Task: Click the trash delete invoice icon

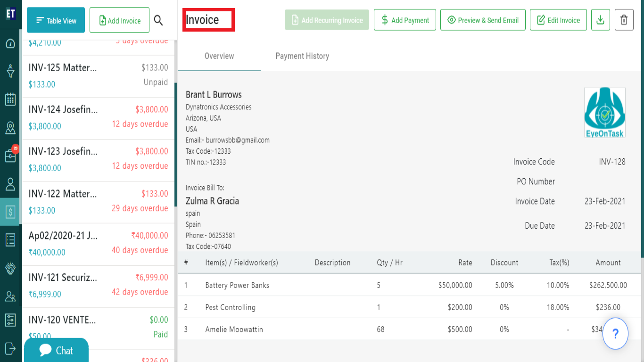Action: tap(624, 20)
